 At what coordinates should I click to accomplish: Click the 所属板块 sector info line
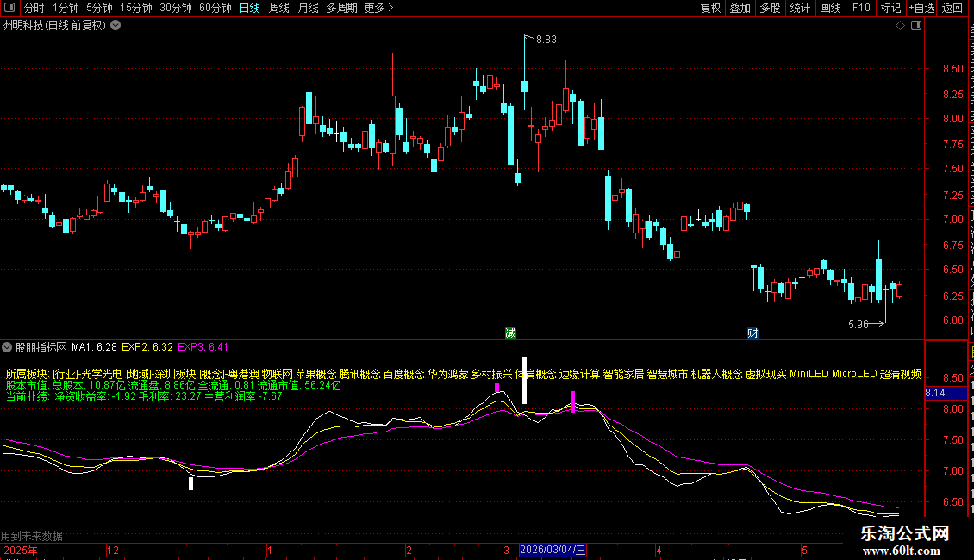coord(464,374)
